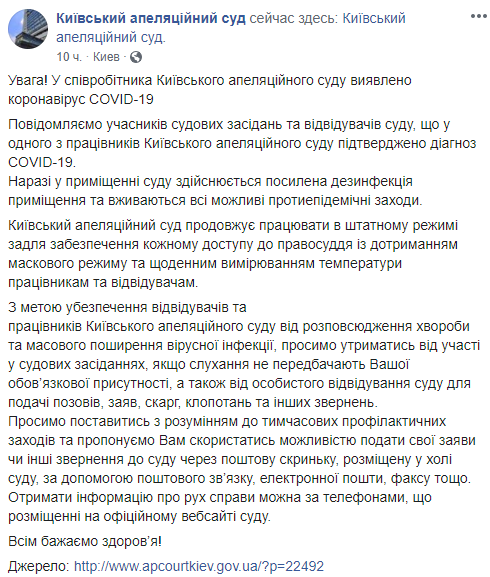The width and height of the screenshot is (490, 577).
Task: Open the '10 ч.' post timestamp
Action: (x=69, y=57)
